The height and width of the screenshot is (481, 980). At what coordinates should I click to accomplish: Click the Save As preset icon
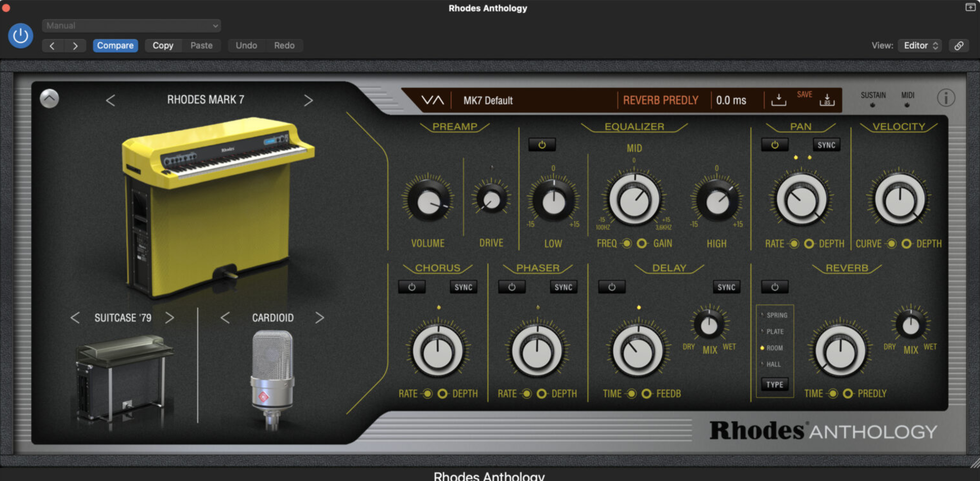click(827, 100)
